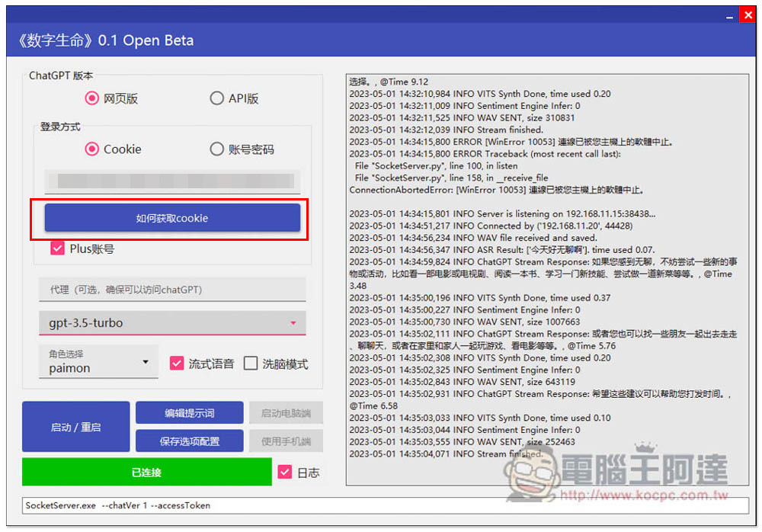Toggle the 日志 log checkbox

point(285,472)
